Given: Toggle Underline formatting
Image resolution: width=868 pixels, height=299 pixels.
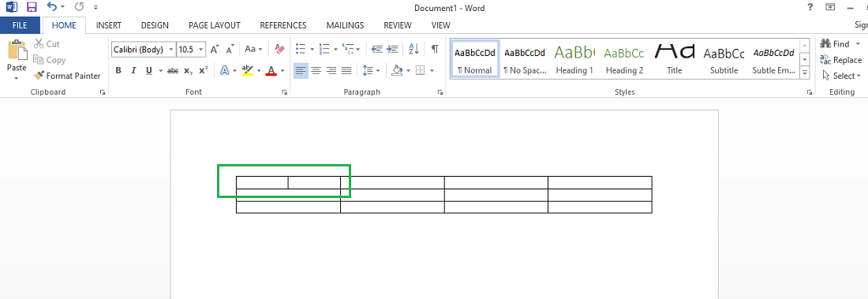Looking at the screenshot, I should (x=148, y=70).
